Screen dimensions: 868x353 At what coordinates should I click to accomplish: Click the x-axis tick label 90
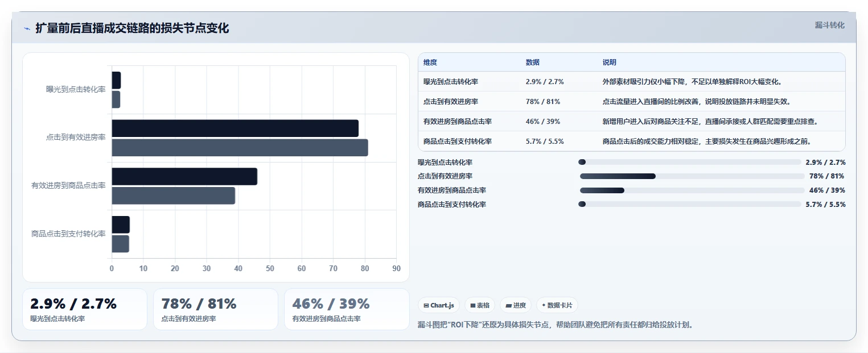397,268
